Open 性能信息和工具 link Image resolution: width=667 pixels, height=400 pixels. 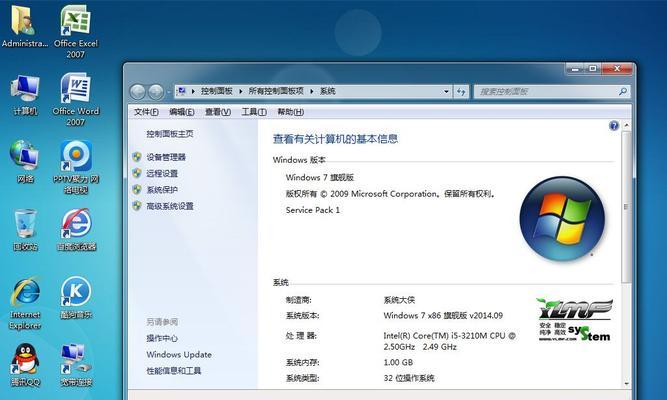tap(174, 371)
